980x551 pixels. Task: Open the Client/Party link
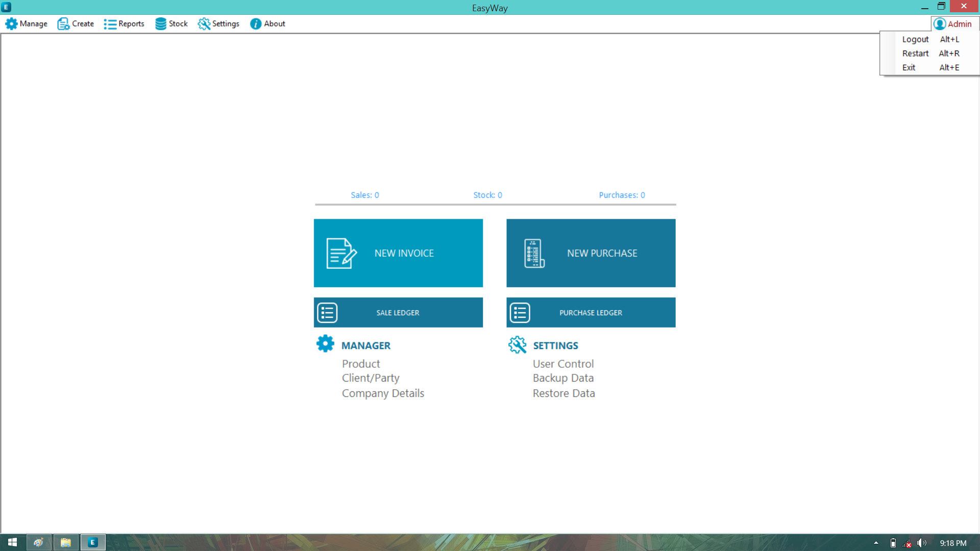(x=371, y=378)
